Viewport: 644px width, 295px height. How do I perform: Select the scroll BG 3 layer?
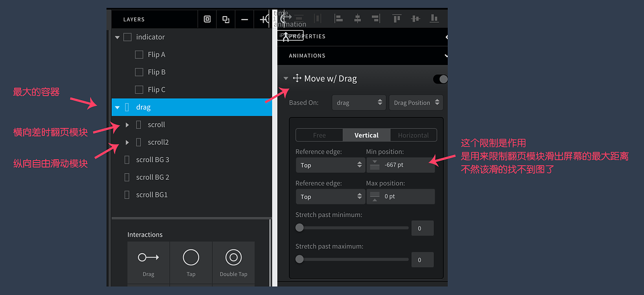(192, 160)
